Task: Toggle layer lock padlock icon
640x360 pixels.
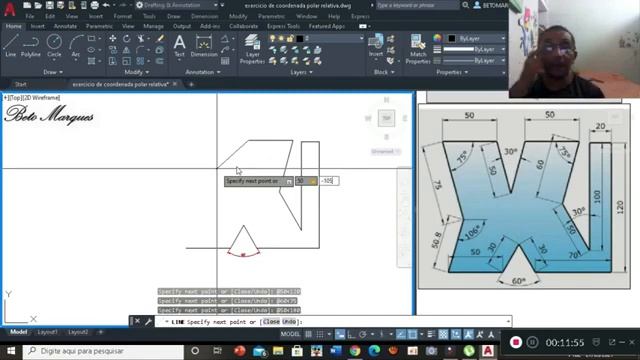Action: 290,38
